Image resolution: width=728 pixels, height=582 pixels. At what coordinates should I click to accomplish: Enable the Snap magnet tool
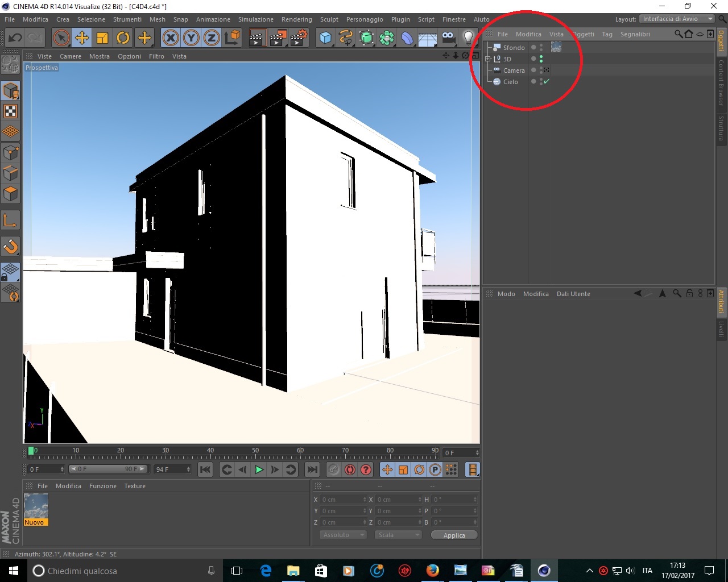10,246
